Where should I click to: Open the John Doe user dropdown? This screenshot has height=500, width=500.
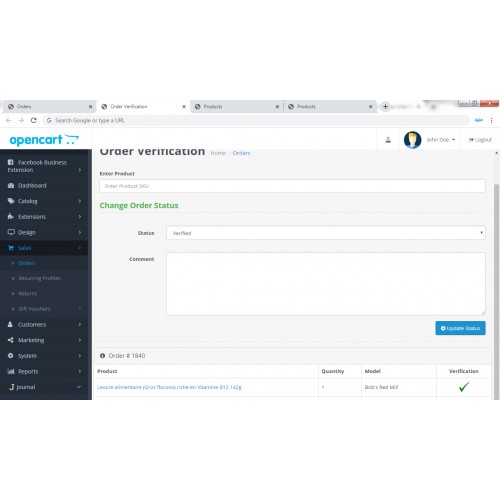(x=440, y=140)
